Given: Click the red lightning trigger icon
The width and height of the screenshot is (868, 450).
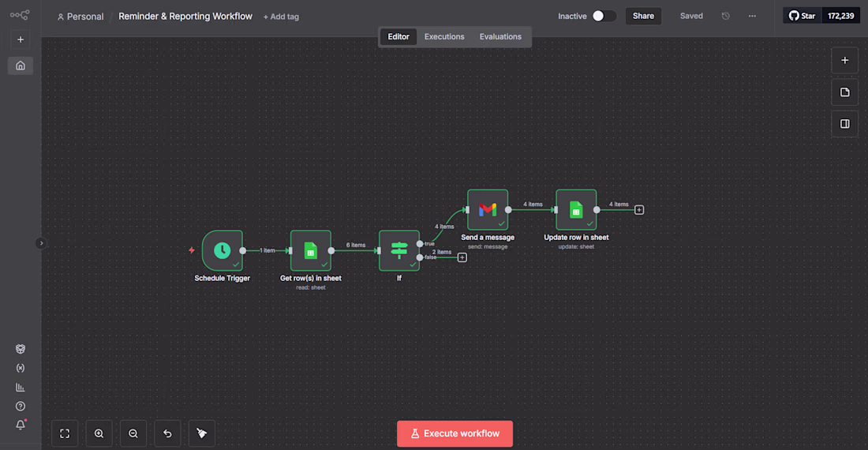Looking at the screenshot, I should coord(192,250).
